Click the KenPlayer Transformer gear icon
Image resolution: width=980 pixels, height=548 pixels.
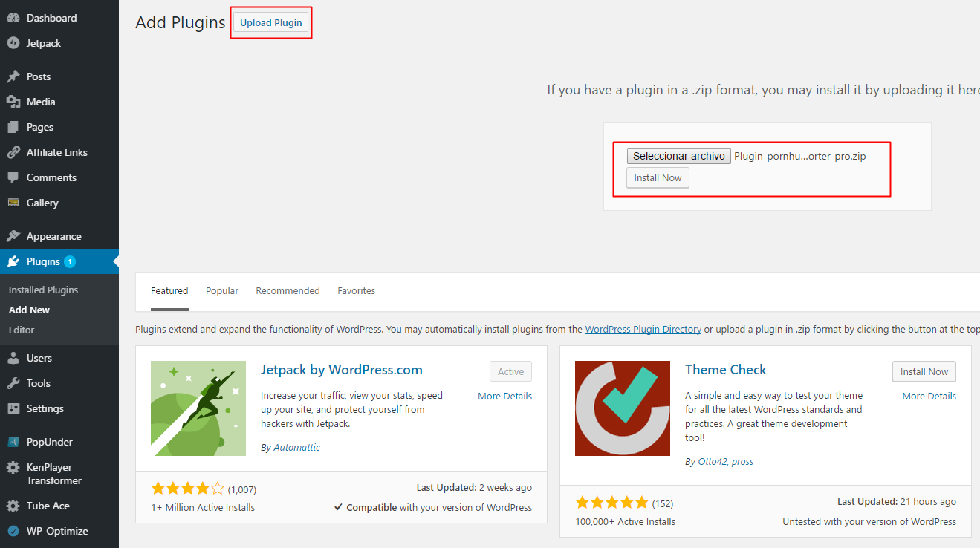pyautogui.click(x=13, y=468)
